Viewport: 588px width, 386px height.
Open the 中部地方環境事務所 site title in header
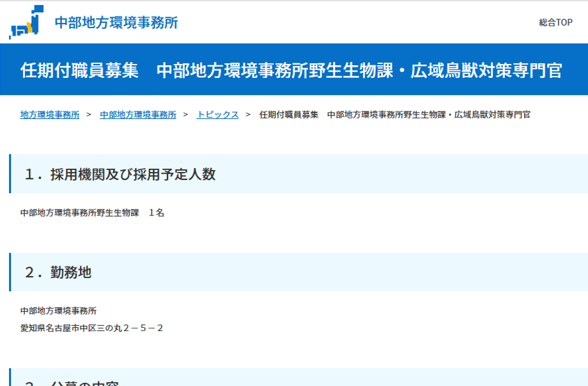(116, 22)
